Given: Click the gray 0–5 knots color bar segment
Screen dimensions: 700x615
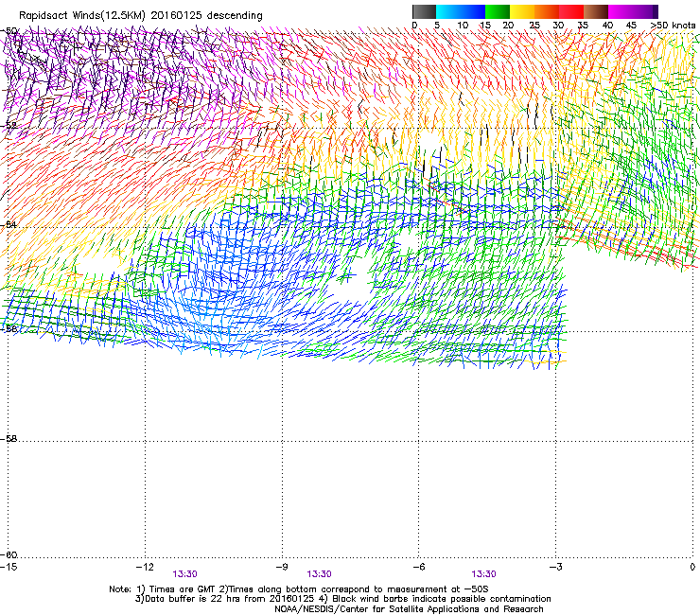Looking at the screenshot, I should point(424,11).
